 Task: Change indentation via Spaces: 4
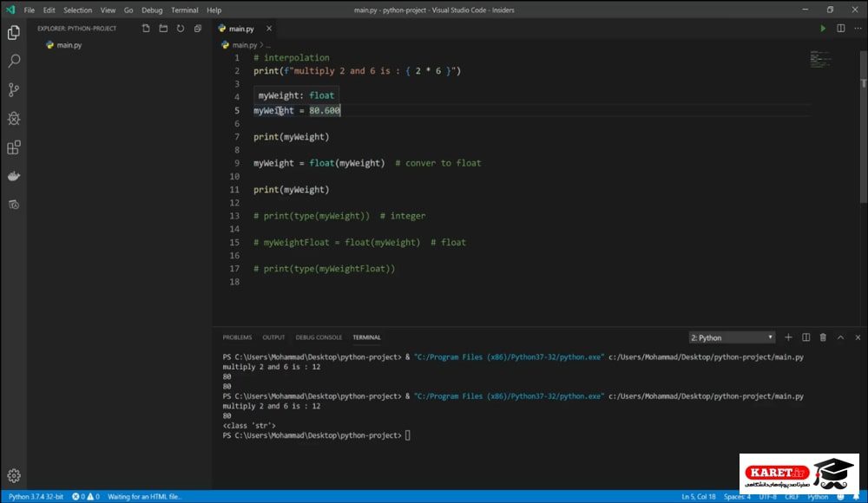pyautogui.click(x=737, y=496)
